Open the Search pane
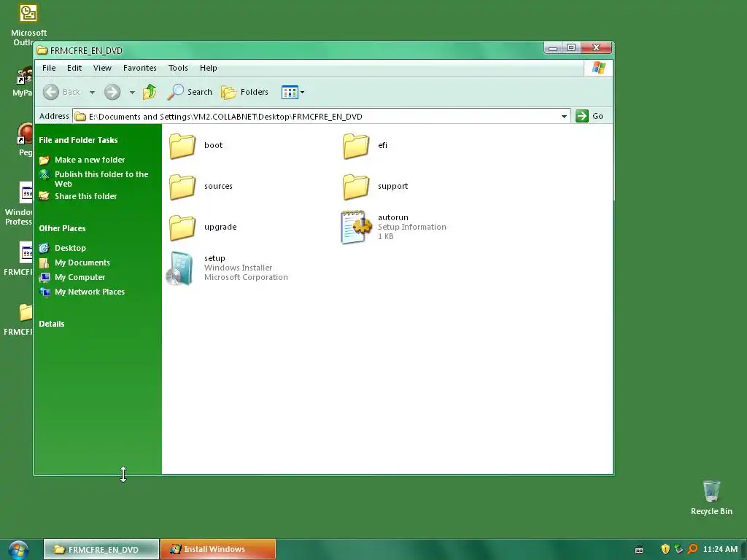The width and height of the screenshot is (747, 560). point(190,92)
